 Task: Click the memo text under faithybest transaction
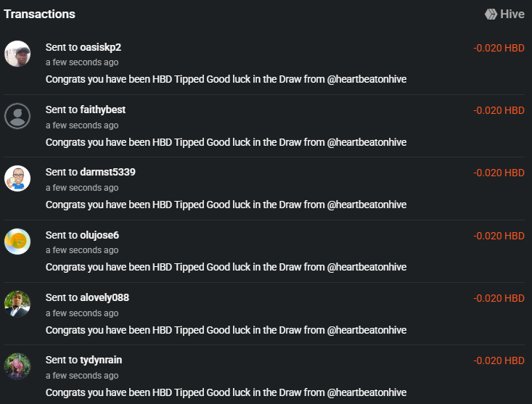(226, 142)
